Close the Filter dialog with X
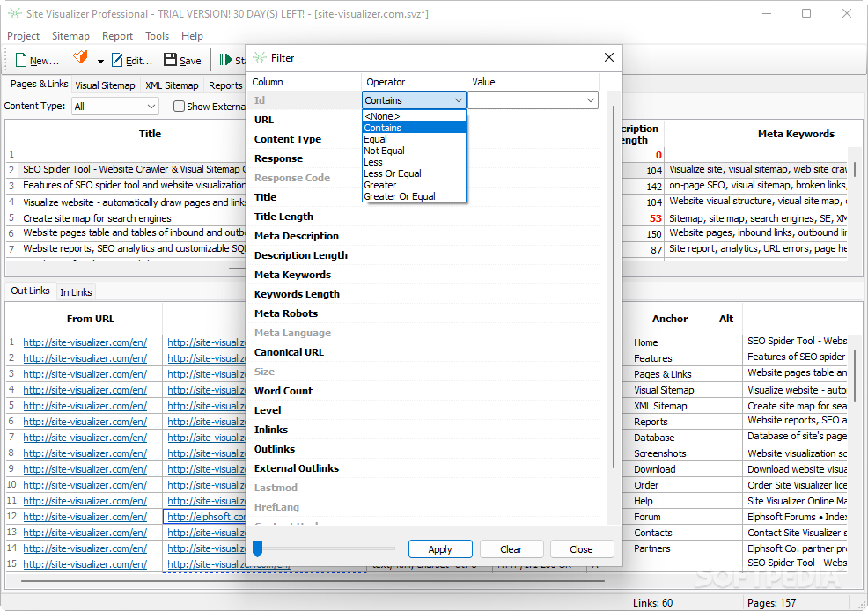Viewport: 868px width, 611px height. 609,57
